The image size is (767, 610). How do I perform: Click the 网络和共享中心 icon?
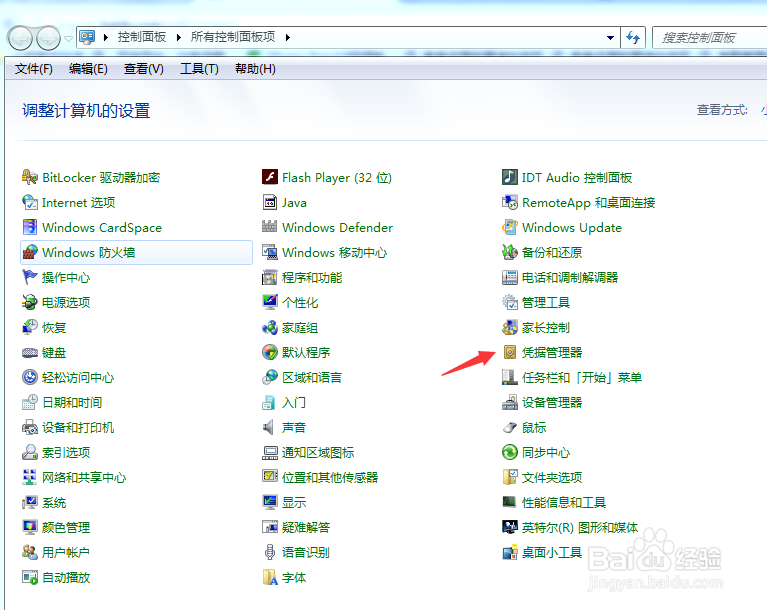coord(30,477)
